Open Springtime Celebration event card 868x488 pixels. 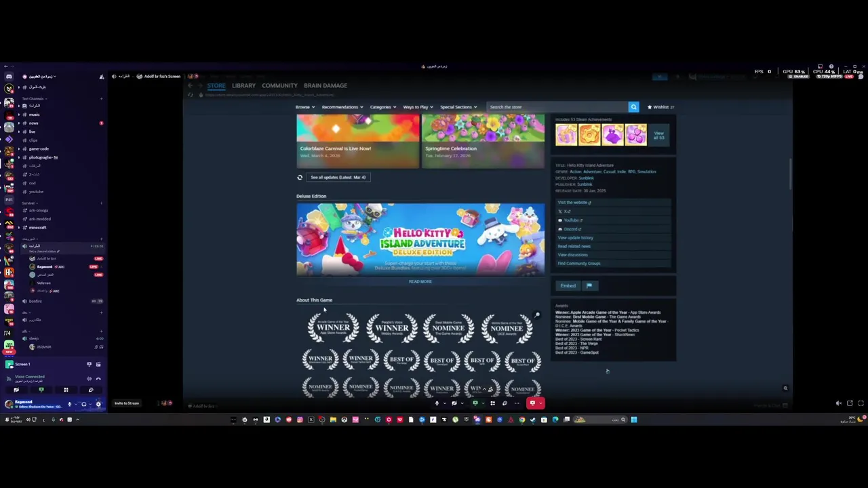coord(483,141)
